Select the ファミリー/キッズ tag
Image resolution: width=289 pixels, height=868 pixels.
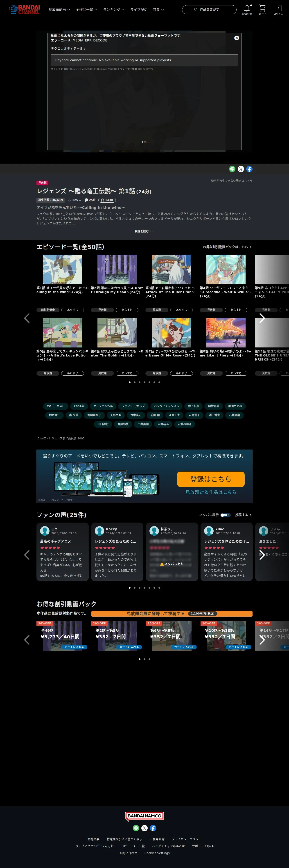tap(133, 406)
